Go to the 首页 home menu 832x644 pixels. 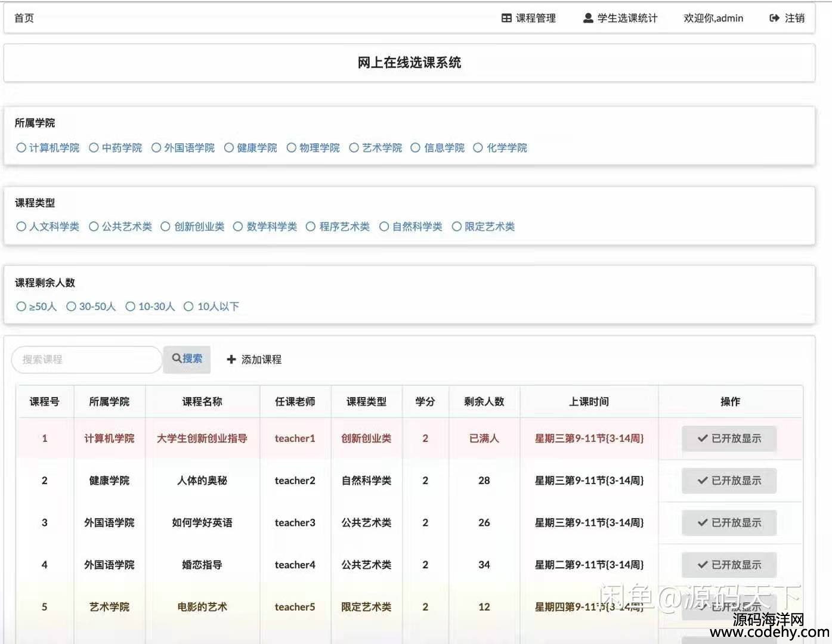pos(24,18)
